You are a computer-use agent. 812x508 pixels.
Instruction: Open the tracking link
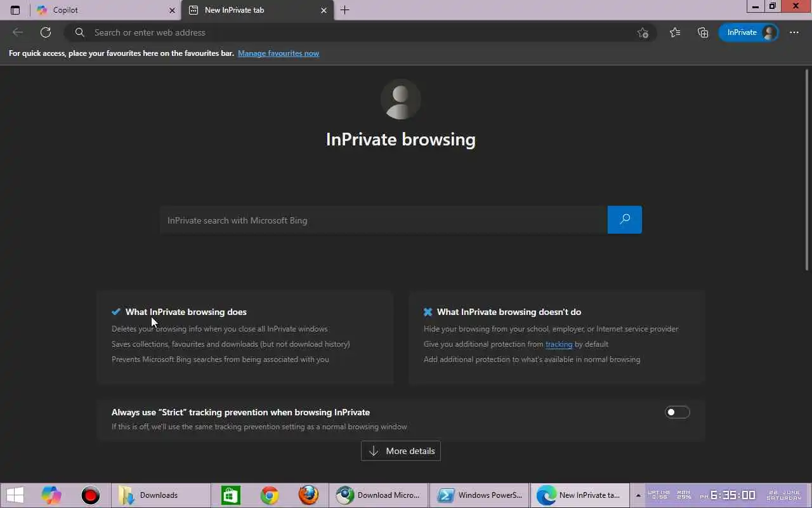pos(559,344)
